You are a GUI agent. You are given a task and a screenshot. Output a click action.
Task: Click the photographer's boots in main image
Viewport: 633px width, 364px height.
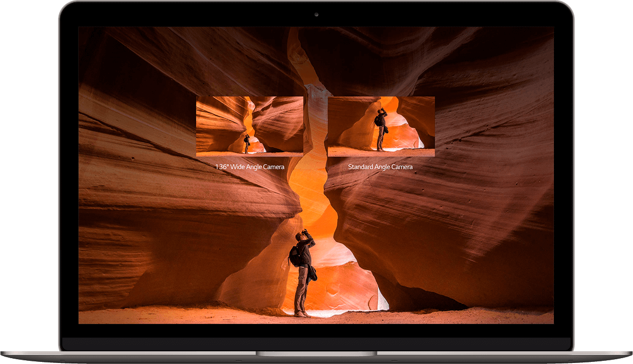click(301, 314)
